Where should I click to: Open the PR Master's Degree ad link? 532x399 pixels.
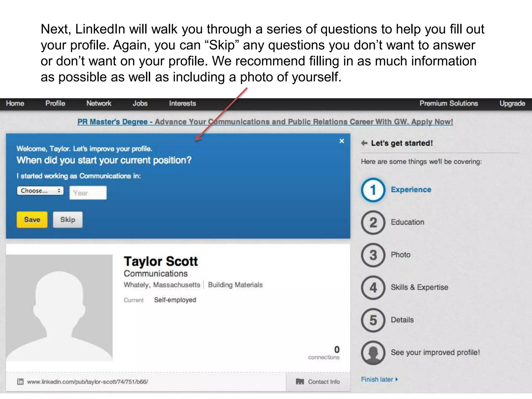(x=265, y=122)
